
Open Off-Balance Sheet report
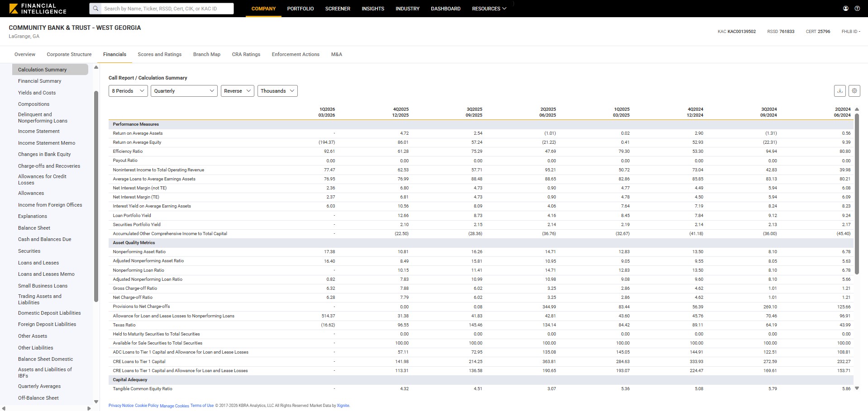[x=38, y=398]
